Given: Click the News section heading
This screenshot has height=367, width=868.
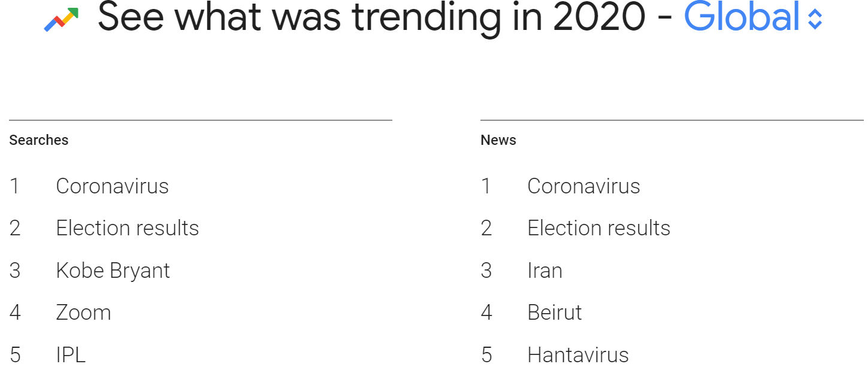Looking at the screenshot, I should tap(498, 140).
